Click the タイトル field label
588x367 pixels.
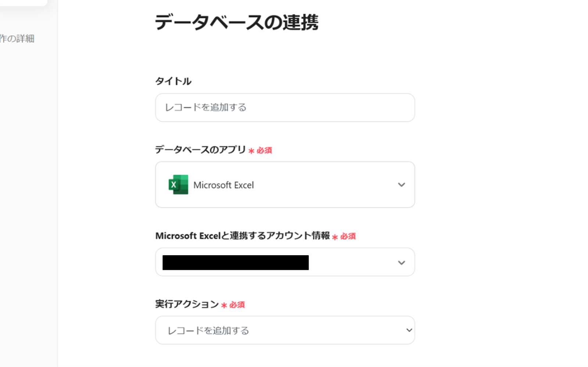click(173, 81)
